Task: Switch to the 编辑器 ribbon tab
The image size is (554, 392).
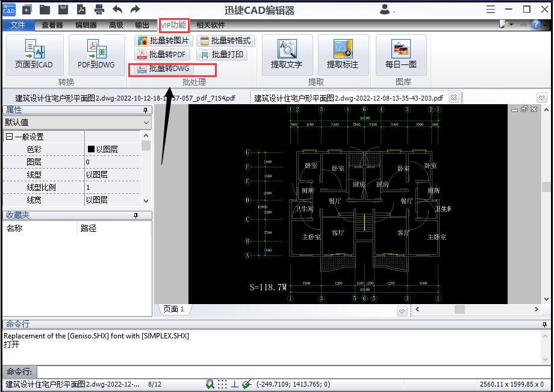Action: pos(86,25)
